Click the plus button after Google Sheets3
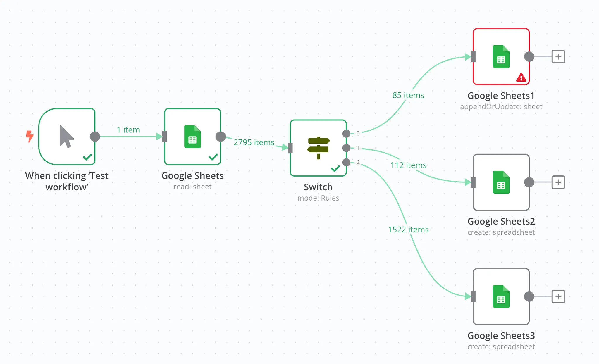 point(558,296)
